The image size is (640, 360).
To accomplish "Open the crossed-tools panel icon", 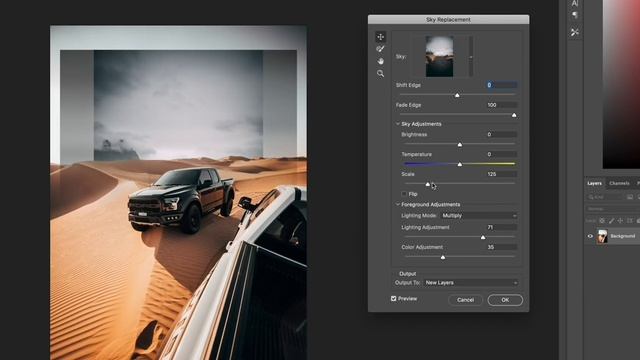I will point(575,32).
